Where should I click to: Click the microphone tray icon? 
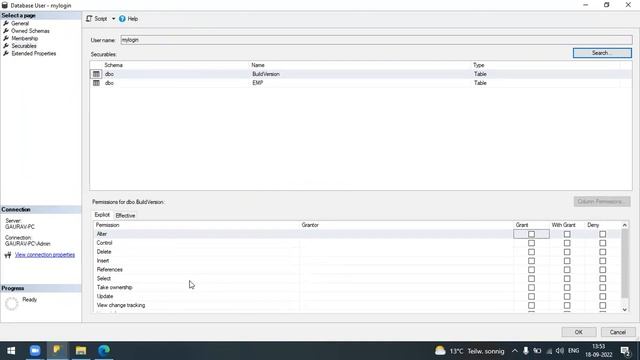(x=526, y=351)
